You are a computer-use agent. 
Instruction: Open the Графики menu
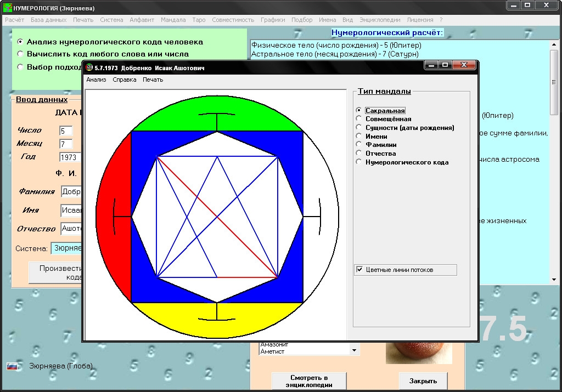[273, 20]
